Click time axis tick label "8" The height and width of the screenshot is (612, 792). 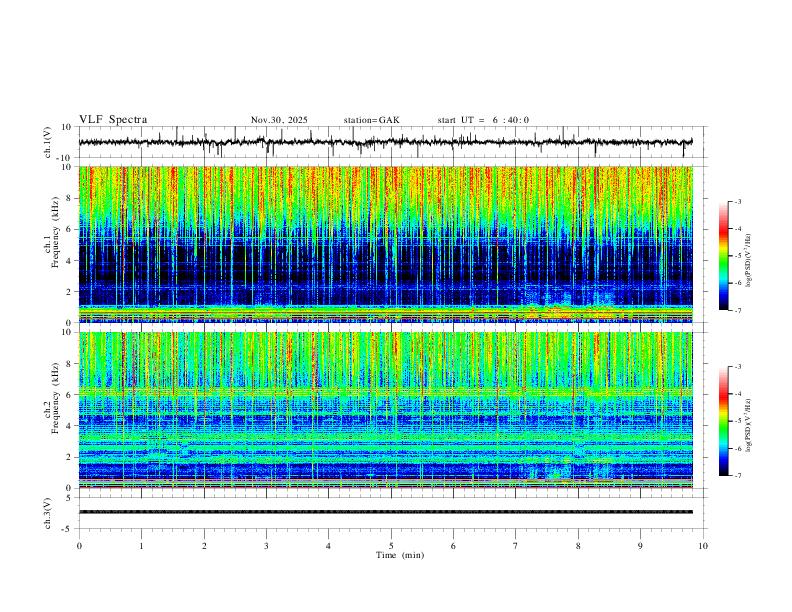point(578,546)
